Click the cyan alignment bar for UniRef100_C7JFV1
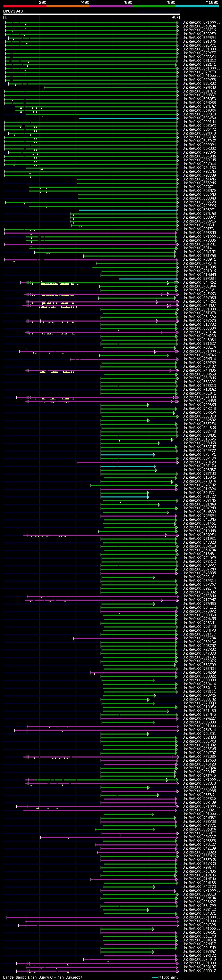This screenshot has width=222, height=980. tap(128, 455)
